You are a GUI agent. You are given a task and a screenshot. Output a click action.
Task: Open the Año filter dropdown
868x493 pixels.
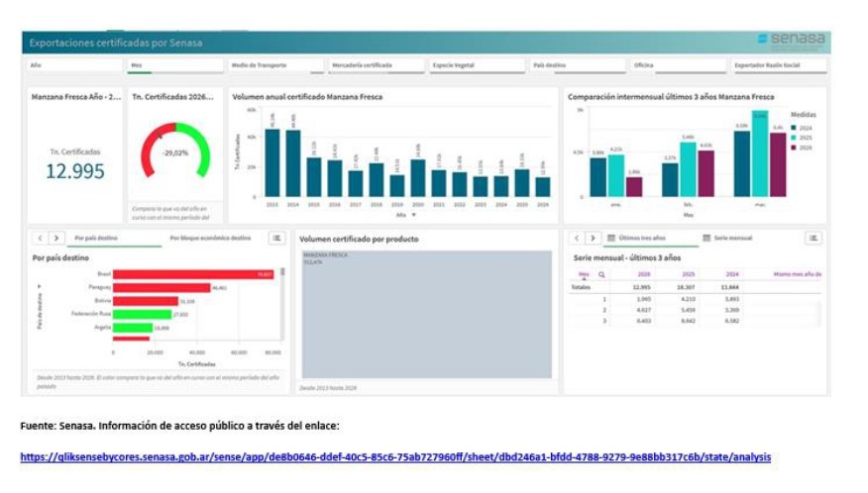pyautogui.click(x=74, y=65)
